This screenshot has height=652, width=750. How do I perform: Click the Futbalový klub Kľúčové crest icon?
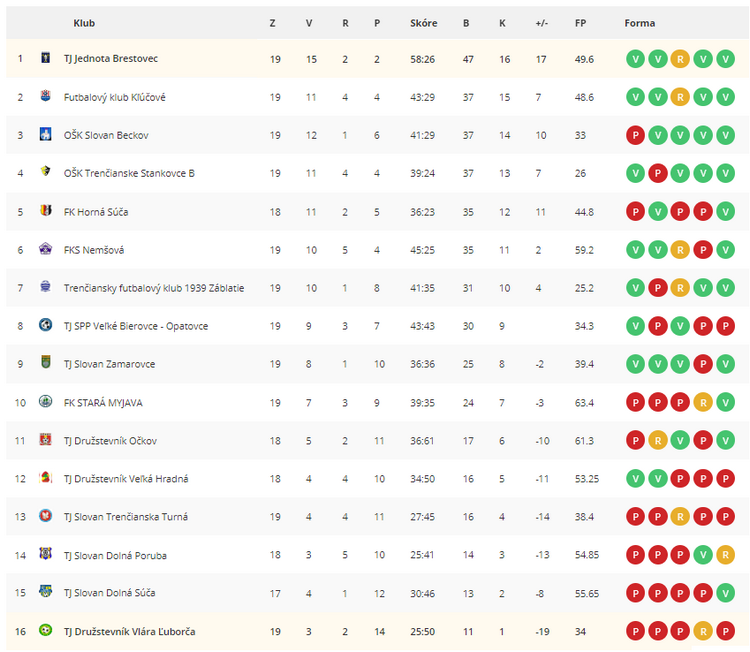(45, 96)
